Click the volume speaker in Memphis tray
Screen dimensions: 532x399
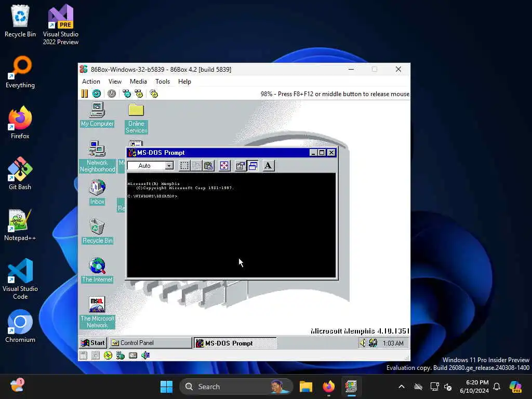pyautogui.click(x=363, y=343)
